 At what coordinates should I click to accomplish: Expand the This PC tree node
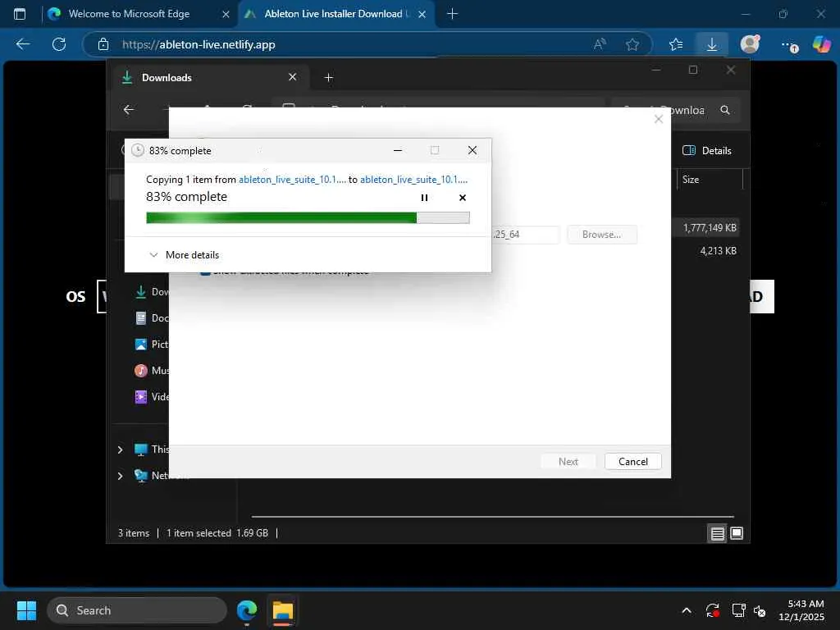click(x=120, y=450)
